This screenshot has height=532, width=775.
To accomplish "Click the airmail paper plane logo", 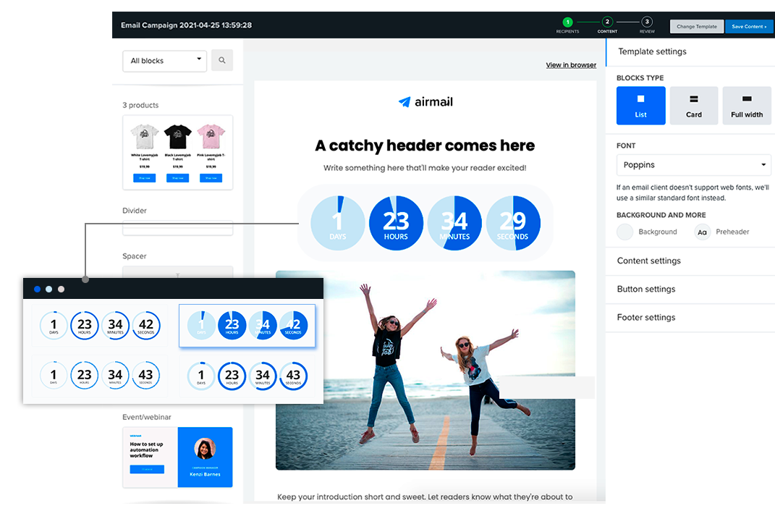I will [x=405, y=102].
